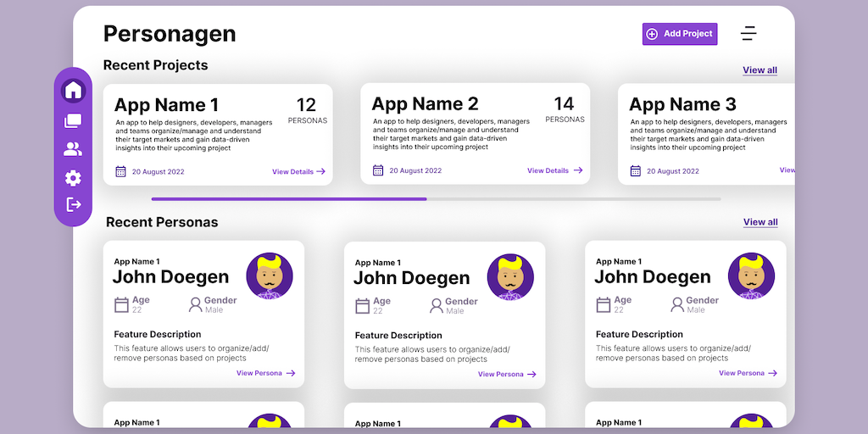Click the Recent Personas heading

point(162,223)
